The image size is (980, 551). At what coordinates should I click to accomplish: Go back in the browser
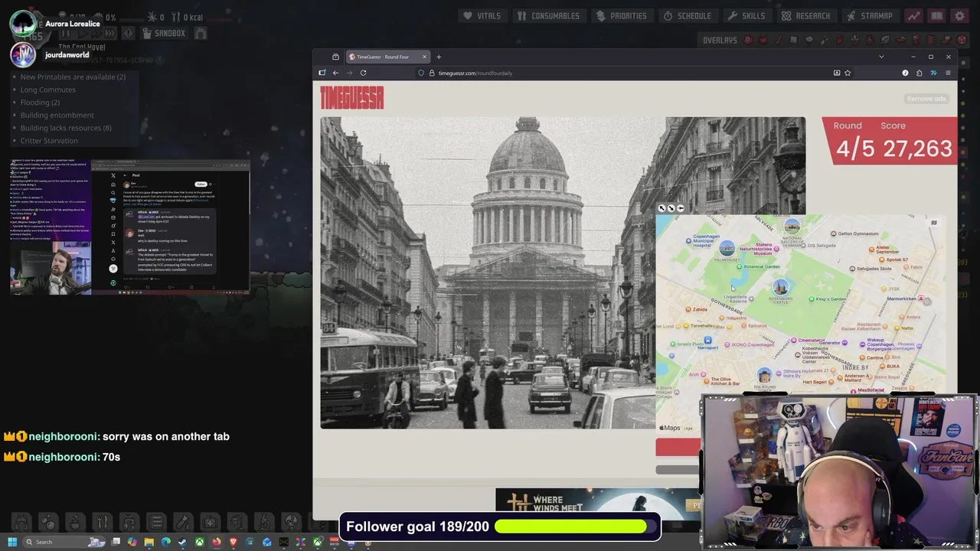coord(335,73)
